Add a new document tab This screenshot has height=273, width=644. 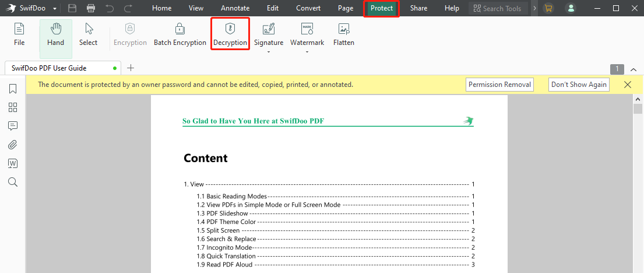tap(131, 68)
